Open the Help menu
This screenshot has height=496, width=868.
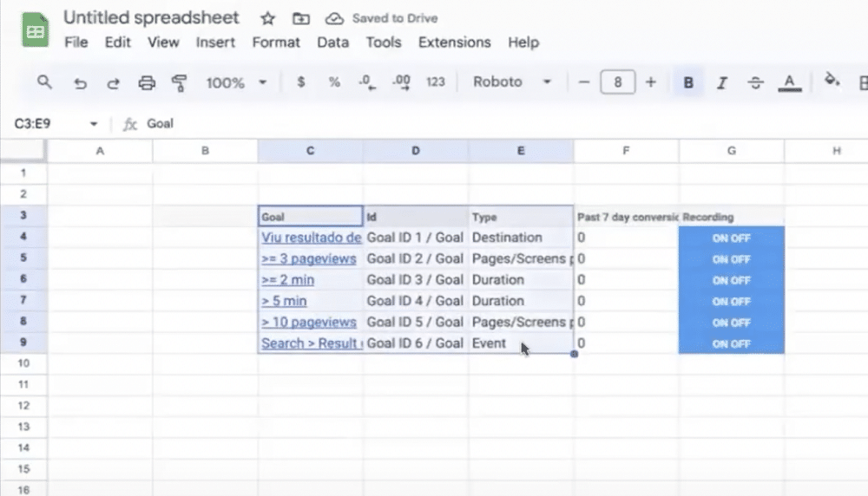coord(523,42)
